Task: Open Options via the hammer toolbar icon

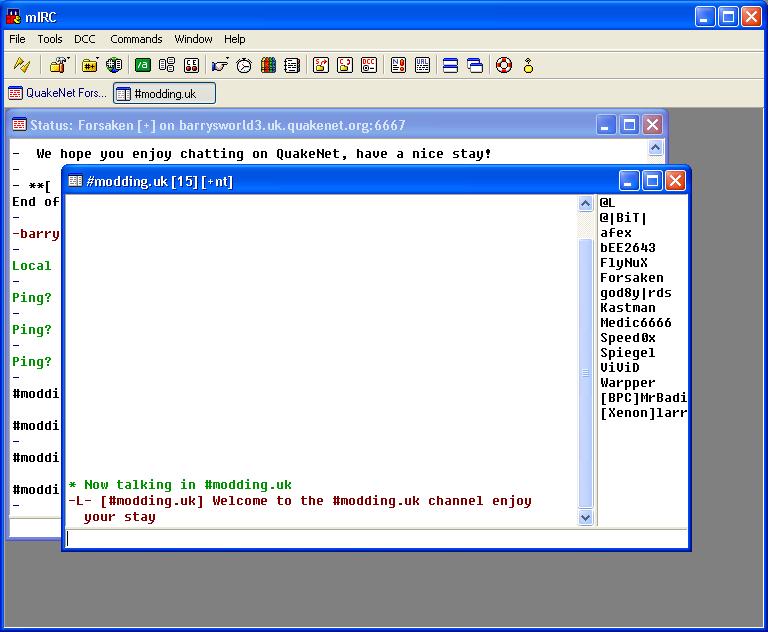Action: [x=59, y=65]
